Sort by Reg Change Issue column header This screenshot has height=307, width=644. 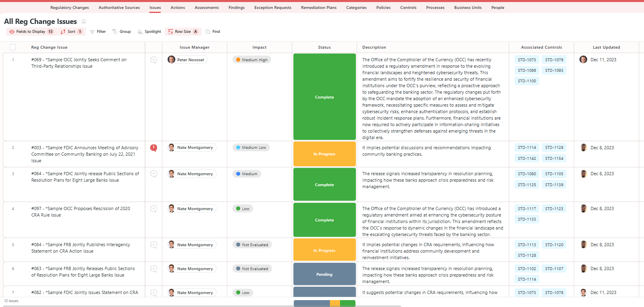click(49, 47)
